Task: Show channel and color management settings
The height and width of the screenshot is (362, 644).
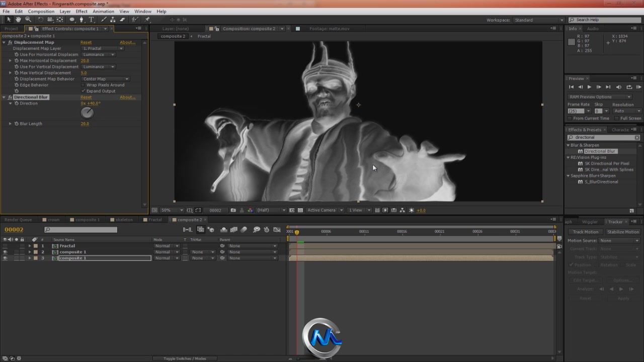Action: [x=250, y=210]
